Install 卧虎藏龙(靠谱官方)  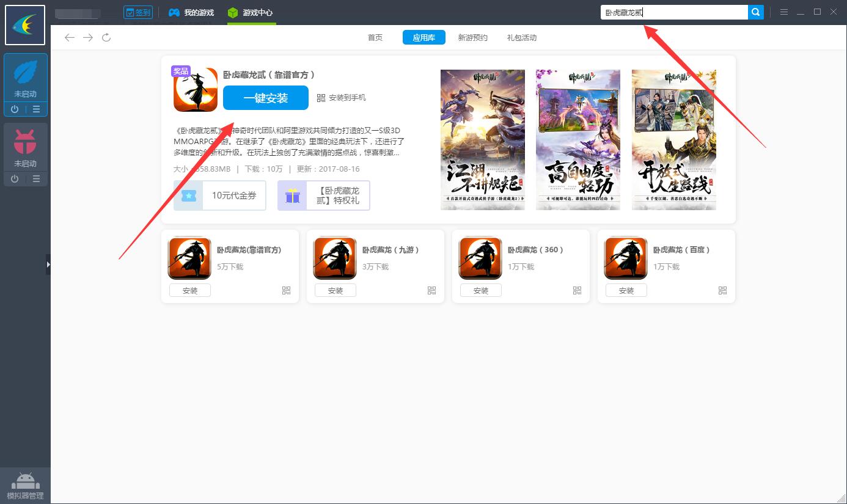tap(190, 291)
